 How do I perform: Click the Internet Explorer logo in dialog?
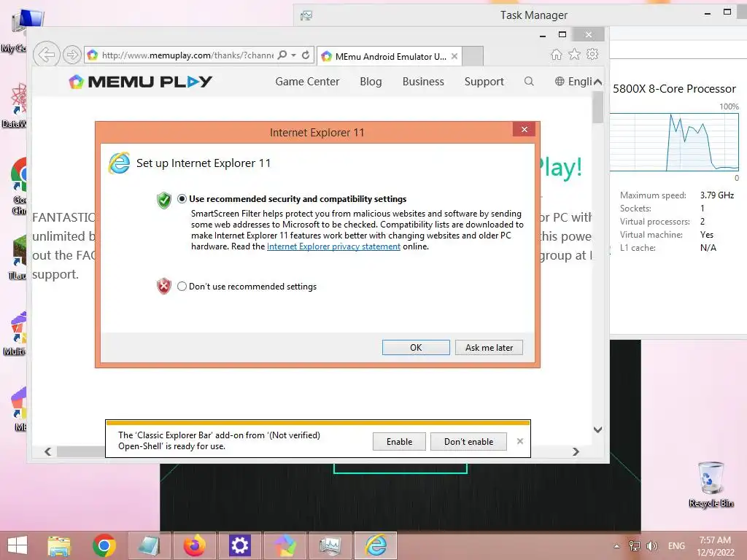[119, 163]
